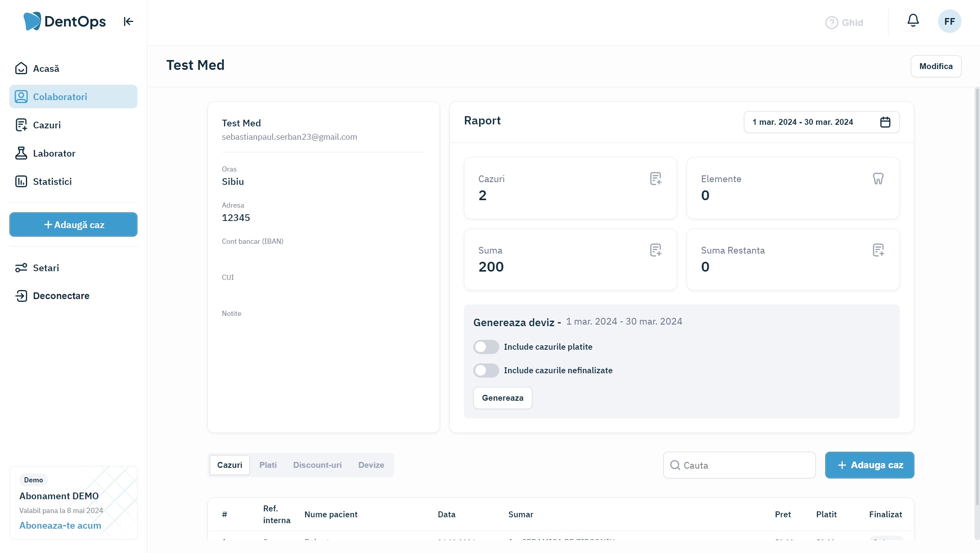Go to Laborator from sidebar

[x=54, y=153]
